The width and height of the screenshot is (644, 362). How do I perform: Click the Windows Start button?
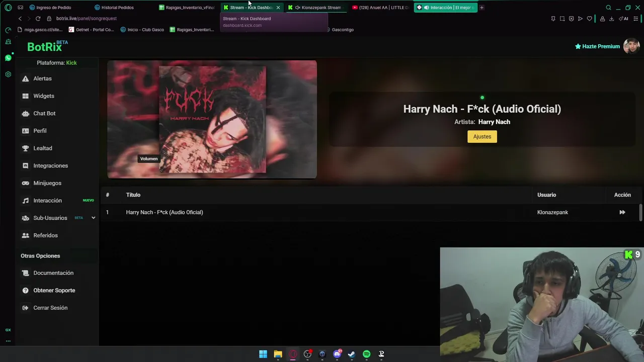pos(263,354)
